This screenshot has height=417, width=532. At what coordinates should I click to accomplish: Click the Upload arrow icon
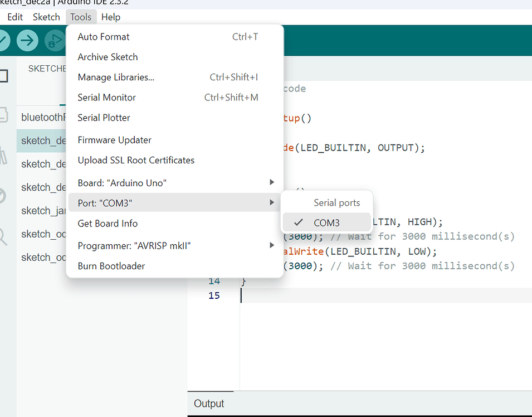(x=27, y=40)
